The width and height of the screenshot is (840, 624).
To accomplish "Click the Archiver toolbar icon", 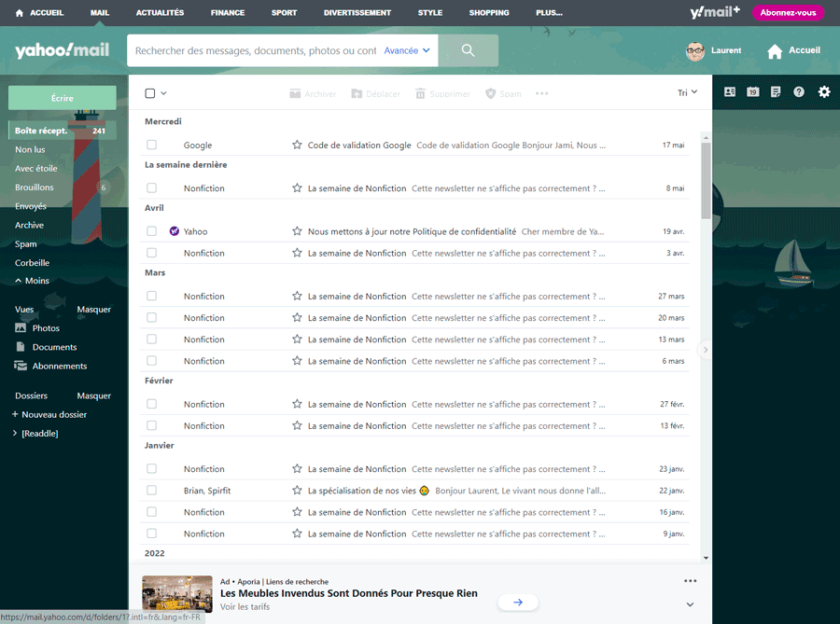I will 295,93.
